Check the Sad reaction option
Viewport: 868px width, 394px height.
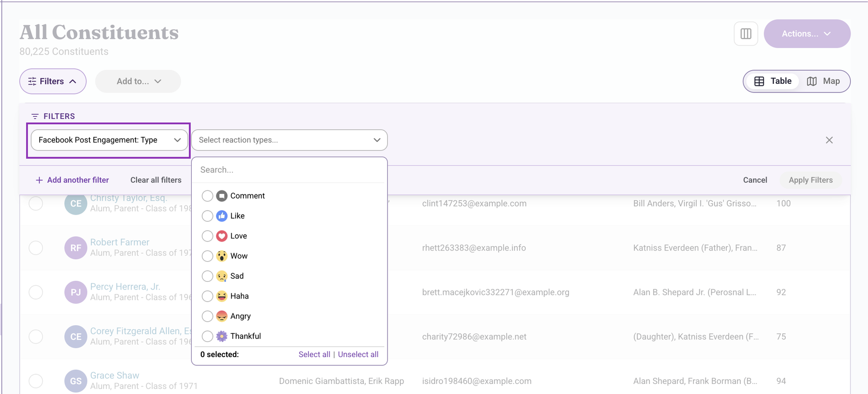[x=207, y=276]
